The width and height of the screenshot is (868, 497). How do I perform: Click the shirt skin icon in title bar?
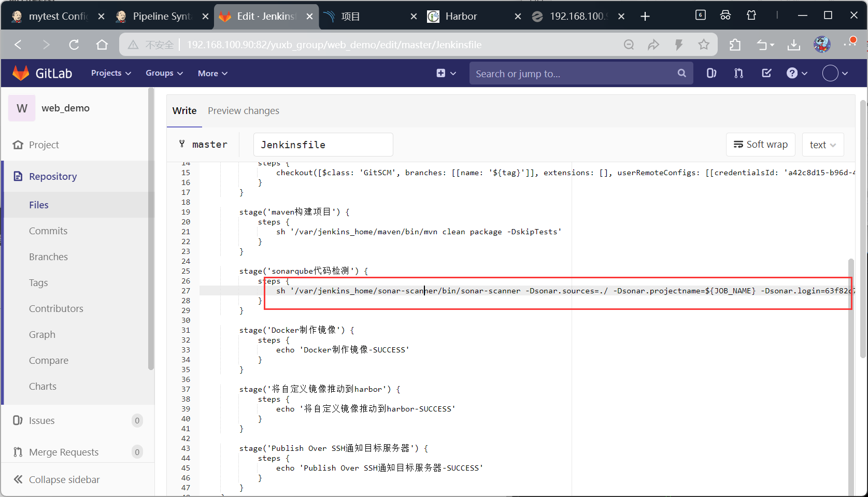[x=751, y=15]
